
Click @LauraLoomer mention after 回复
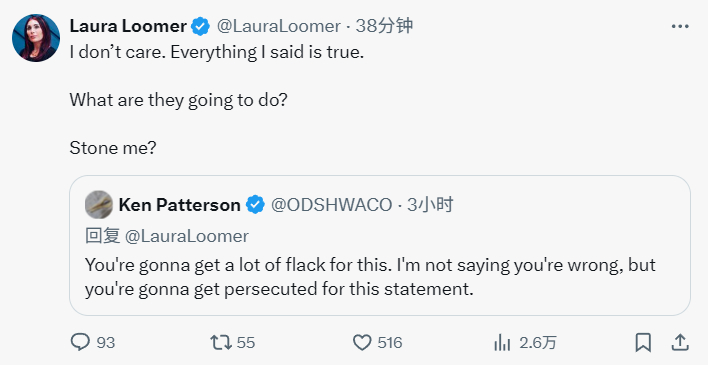186,236
